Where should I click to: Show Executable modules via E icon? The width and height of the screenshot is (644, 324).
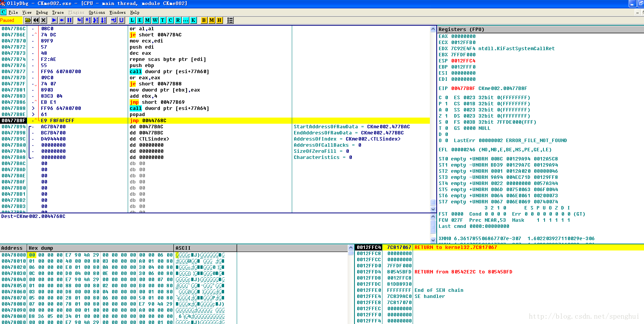[140, 20]
